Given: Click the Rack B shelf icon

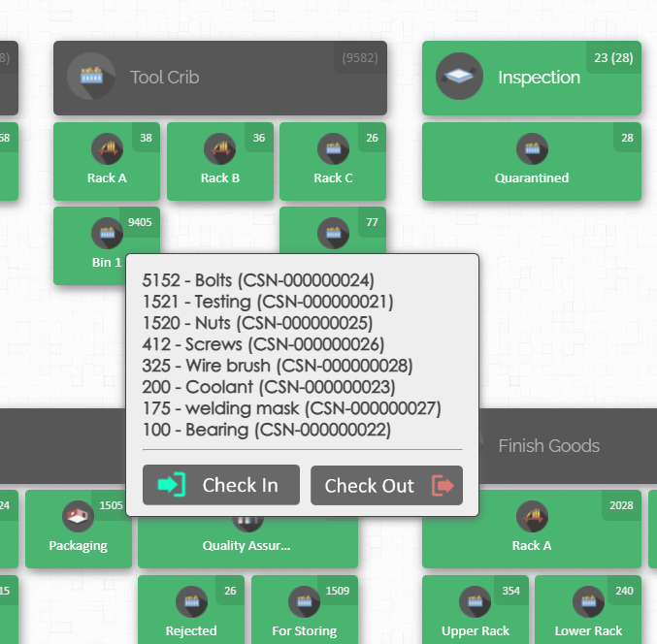Looking at the screenshot, I should pos(220,148).
